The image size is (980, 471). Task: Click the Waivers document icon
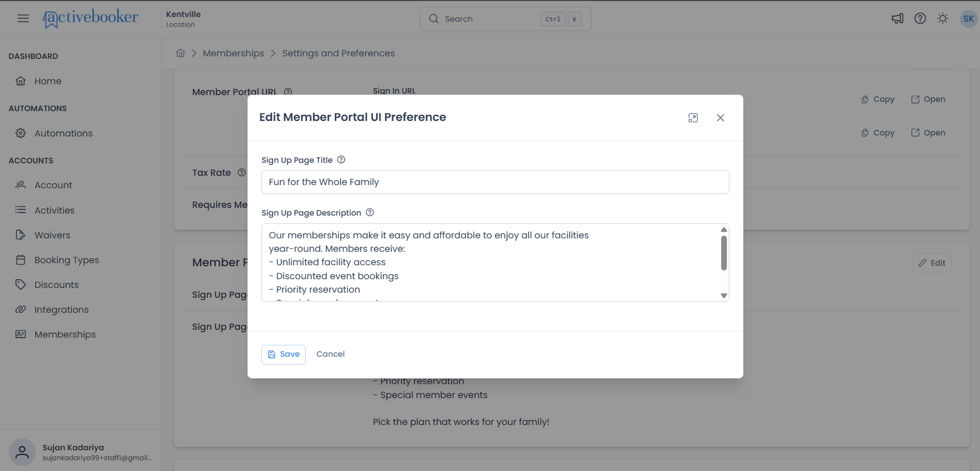click(21, 235)
